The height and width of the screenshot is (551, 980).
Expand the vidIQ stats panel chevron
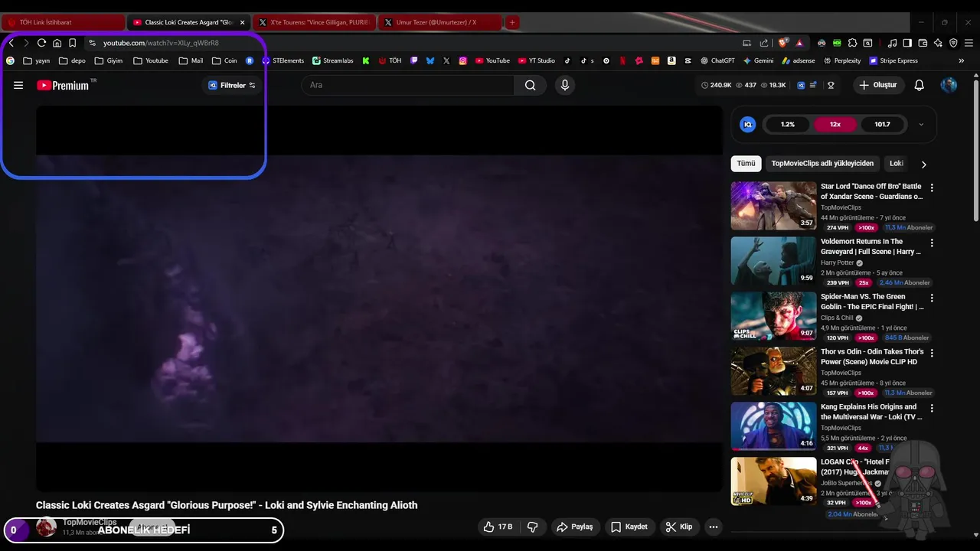pos(921,124)
